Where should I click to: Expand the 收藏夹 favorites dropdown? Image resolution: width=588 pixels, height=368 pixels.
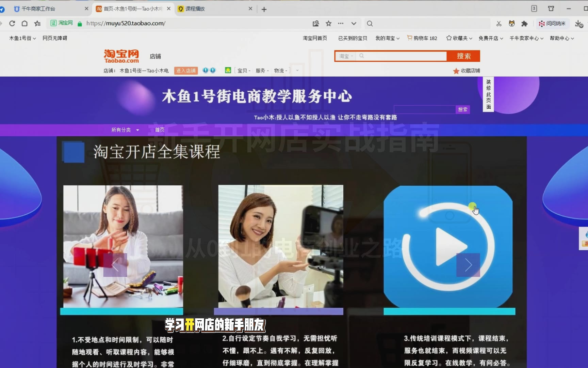click(459, 38)
